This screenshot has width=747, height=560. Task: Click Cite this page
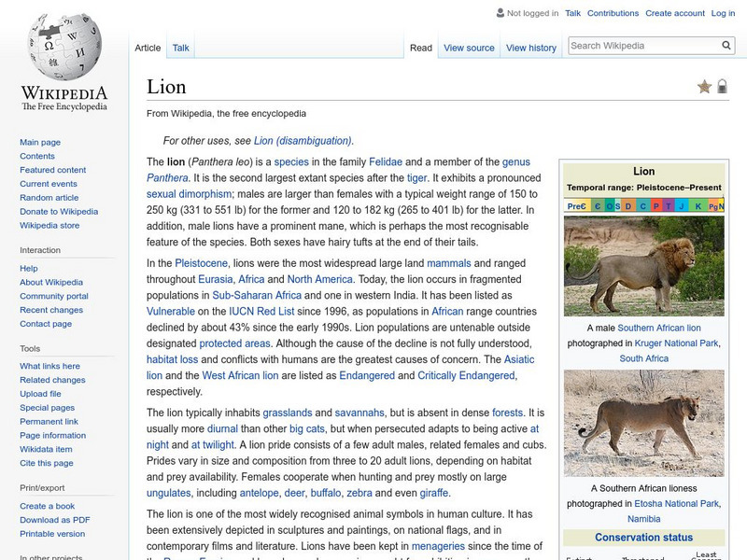point(47,462)
